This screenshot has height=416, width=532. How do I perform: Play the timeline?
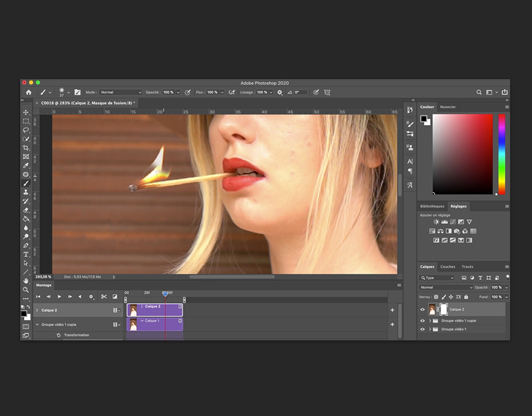point(59,297)
